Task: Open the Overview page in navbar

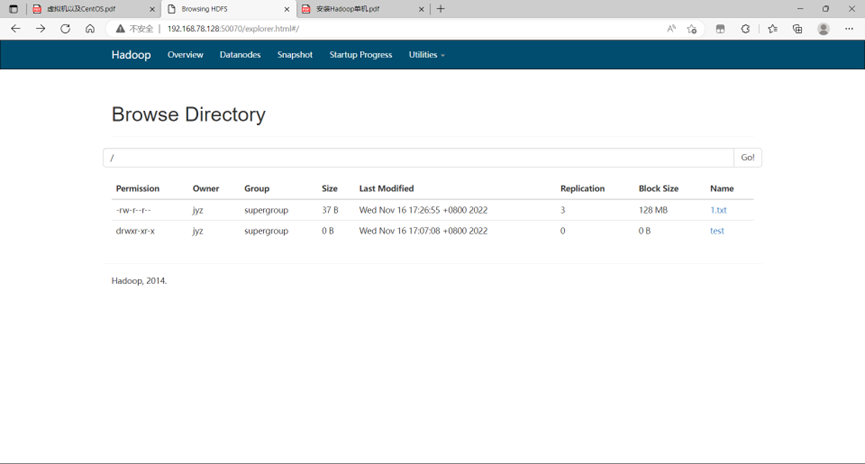Action: pos(185,55)
